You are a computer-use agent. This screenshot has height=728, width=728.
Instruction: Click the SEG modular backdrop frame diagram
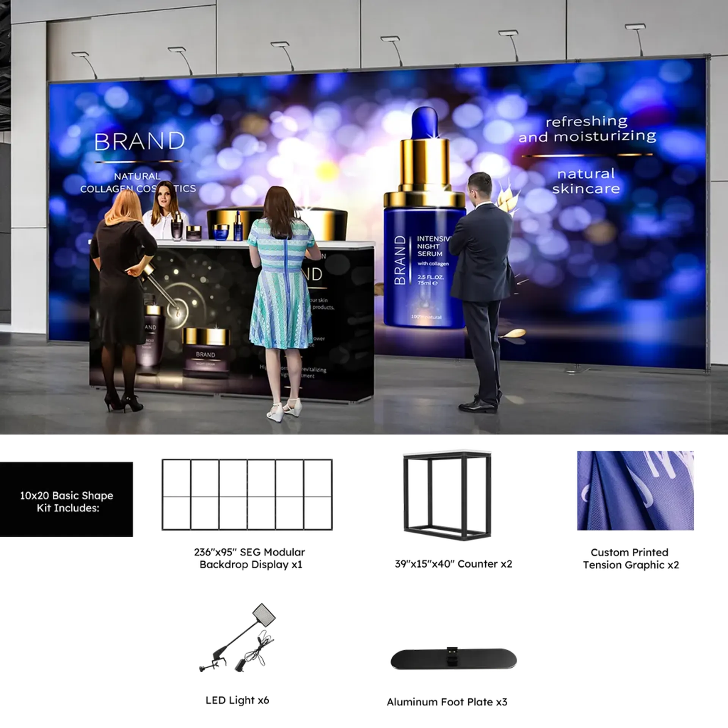point(247,494)
